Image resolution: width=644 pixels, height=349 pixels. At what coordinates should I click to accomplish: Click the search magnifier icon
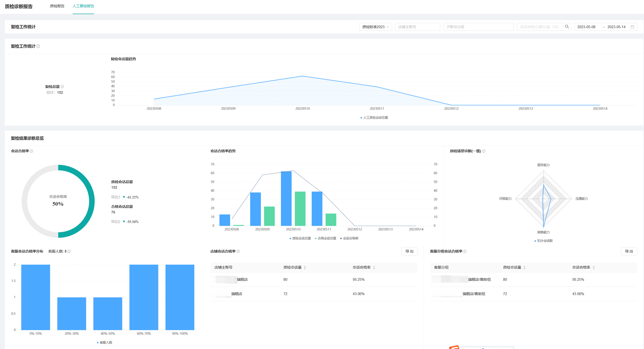[567, 27]
